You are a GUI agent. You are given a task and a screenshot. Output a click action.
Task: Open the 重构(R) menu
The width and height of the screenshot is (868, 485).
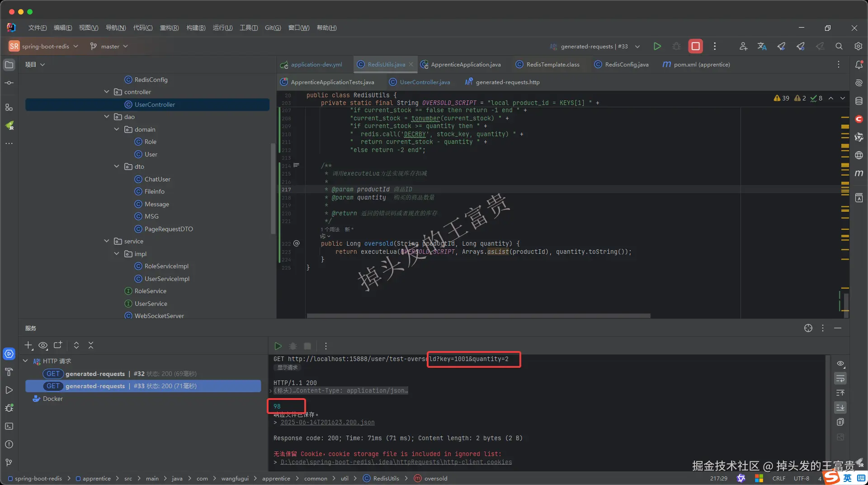[x=170, y=28]
